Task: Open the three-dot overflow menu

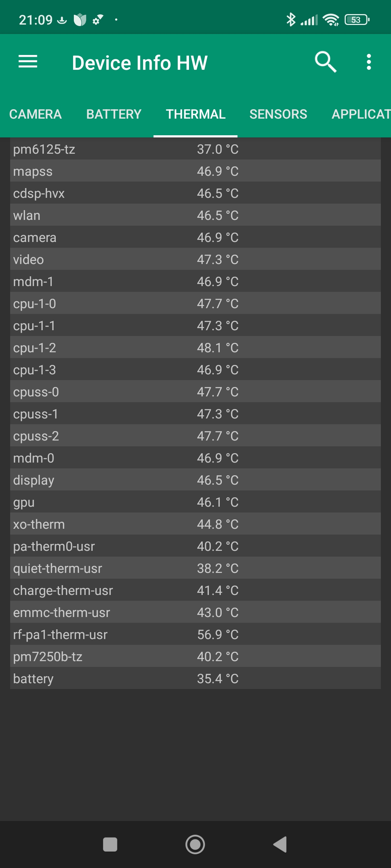Action: (369, 62)
